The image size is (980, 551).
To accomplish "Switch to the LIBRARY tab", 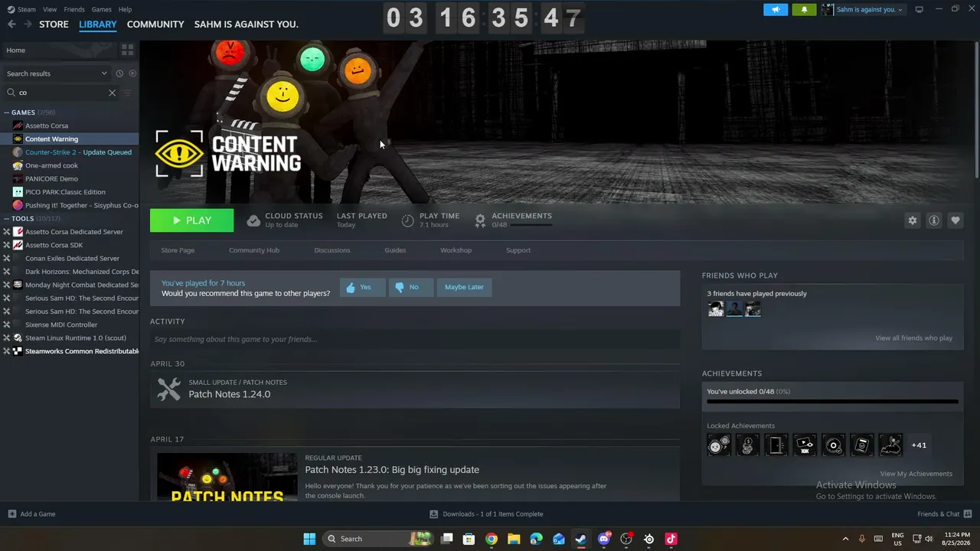I will pyautogui.click(x=98, y=24).
